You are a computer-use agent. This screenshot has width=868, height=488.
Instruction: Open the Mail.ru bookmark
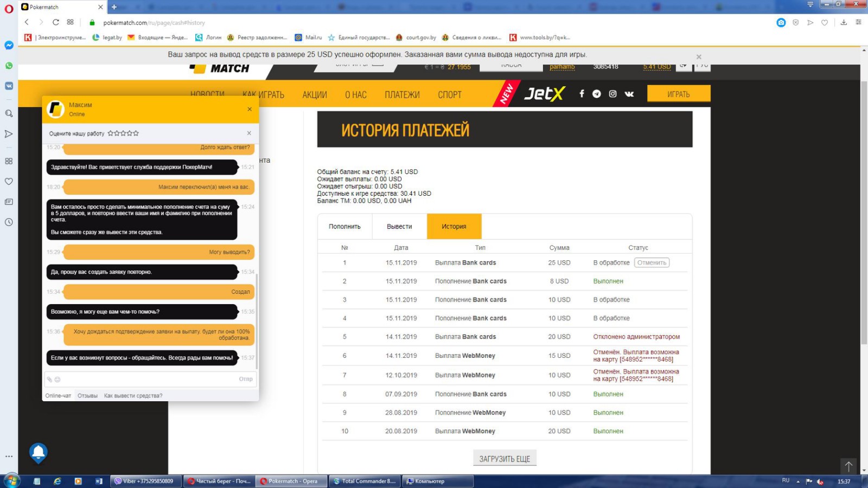308,37
